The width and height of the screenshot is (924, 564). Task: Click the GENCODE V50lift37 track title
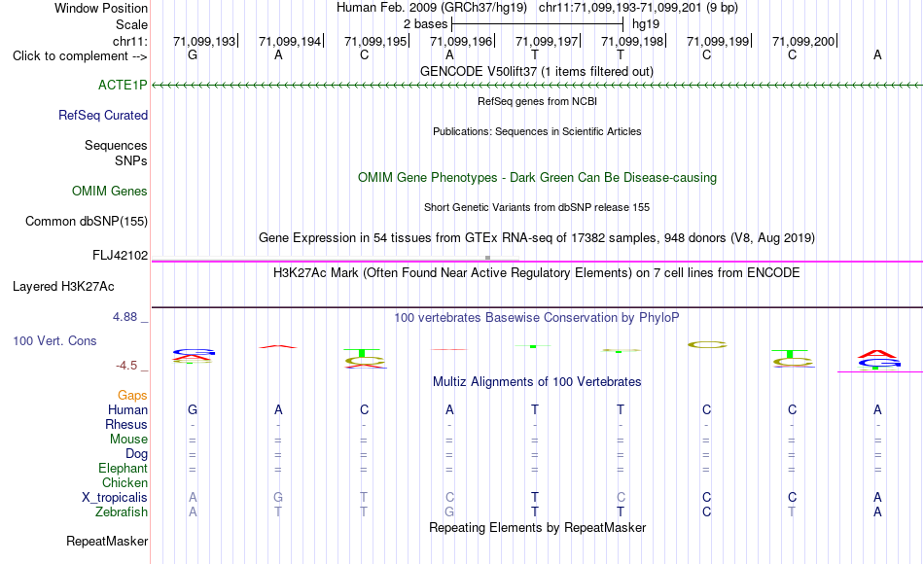[537, 71]
